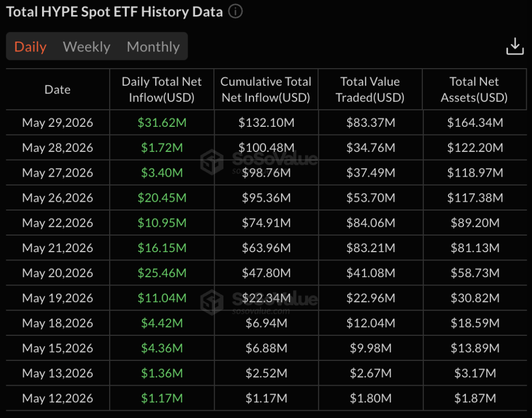Select the May 29,2026 date cell

(57, 123)
